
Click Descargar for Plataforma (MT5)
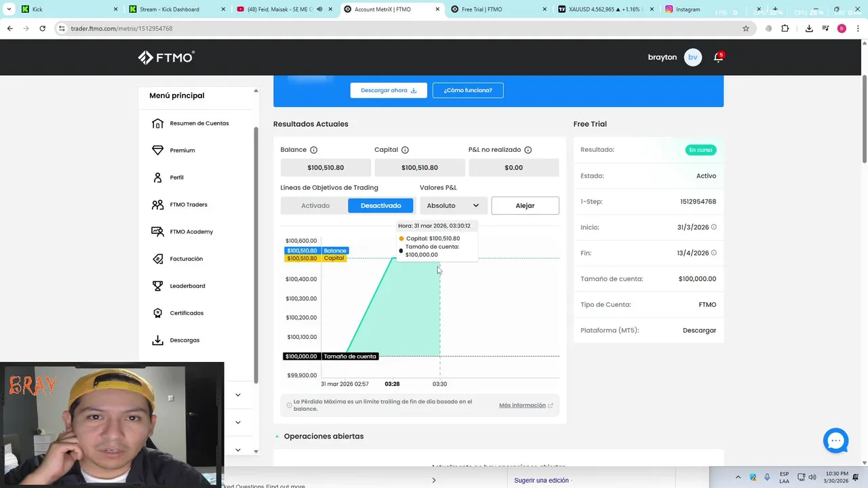point(699,330)
